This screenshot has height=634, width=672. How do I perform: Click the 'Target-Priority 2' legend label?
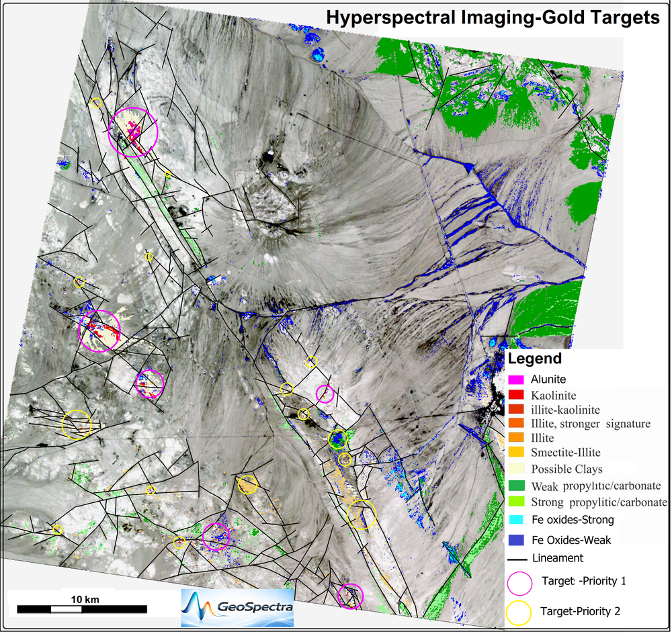581,611
